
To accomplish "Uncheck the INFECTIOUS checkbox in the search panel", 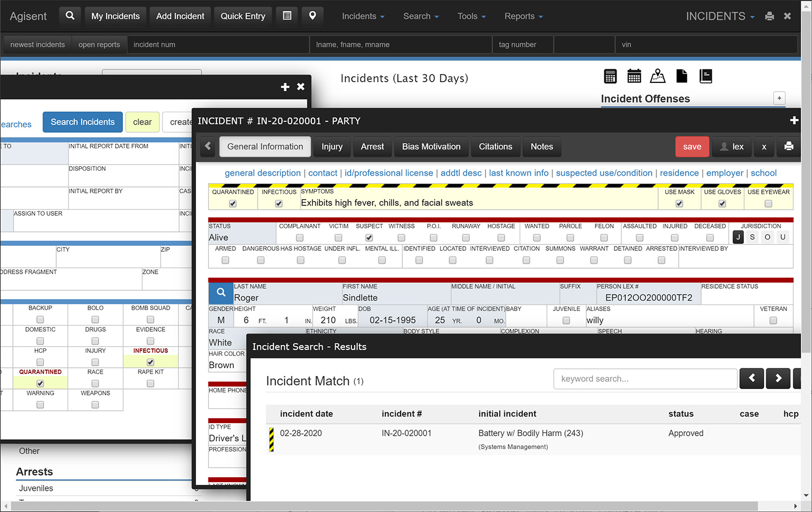I will point(150,361).
